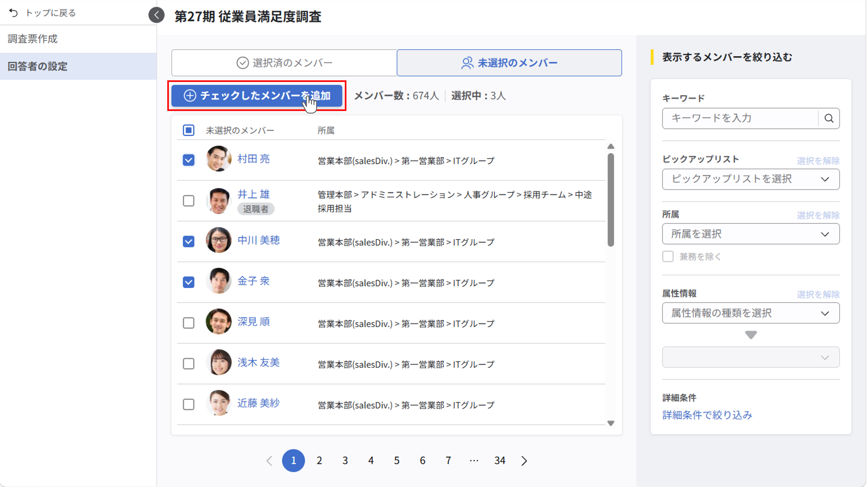This screenshot has width=868, height=487.
Task: Click the member list vertical scrollbar thumb
Action: coord(611,200)
